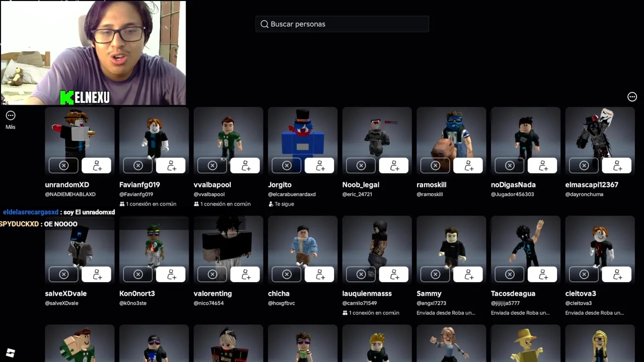Click the @Jugador456303 username text
Image resolution: width=644 pixels, height=362 pixels.
tap(512, 194)
